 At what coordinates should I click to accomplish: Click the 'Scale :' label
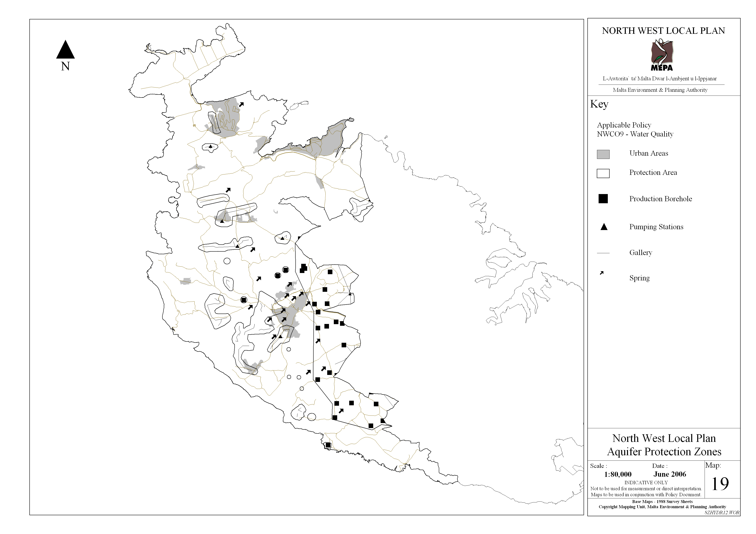(599, 466)
